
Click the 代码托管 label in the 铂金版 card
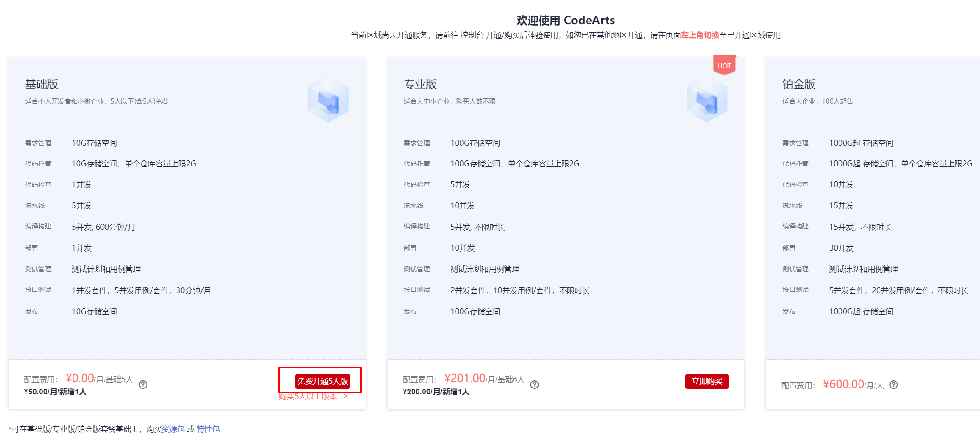795,164
